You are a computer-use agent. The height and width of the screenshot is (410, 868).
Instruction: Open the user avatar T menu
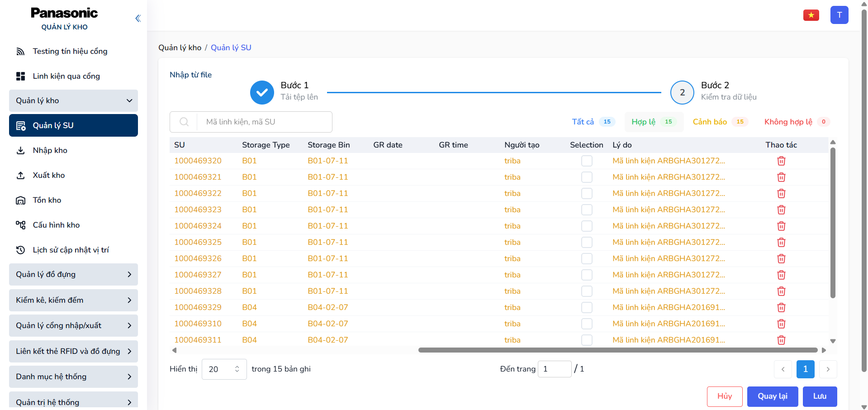[x=839, y=15]
